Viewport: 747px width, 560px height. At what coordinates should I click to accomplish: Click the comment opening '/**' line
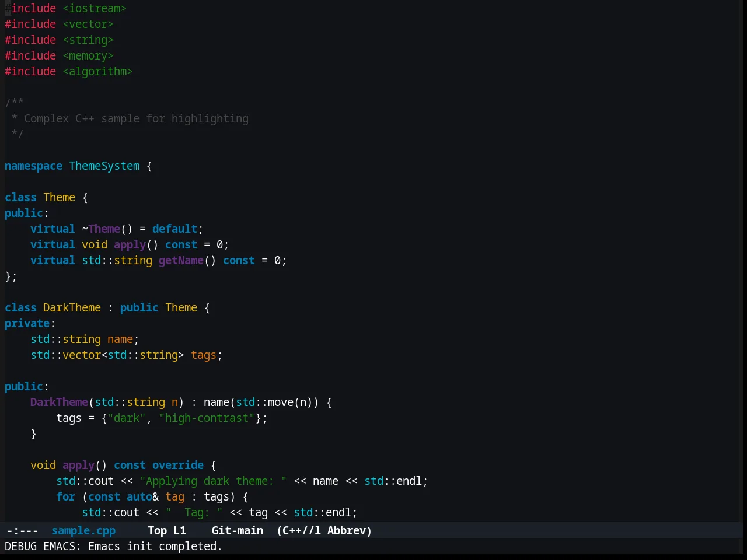point(15,103)
